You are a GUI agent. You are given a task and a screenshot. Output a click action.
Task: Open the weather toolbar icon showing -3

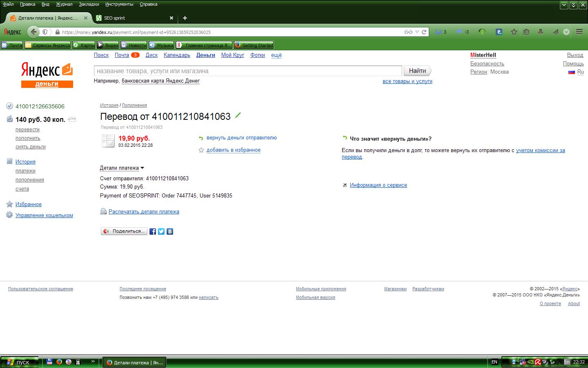click(462, 32)
